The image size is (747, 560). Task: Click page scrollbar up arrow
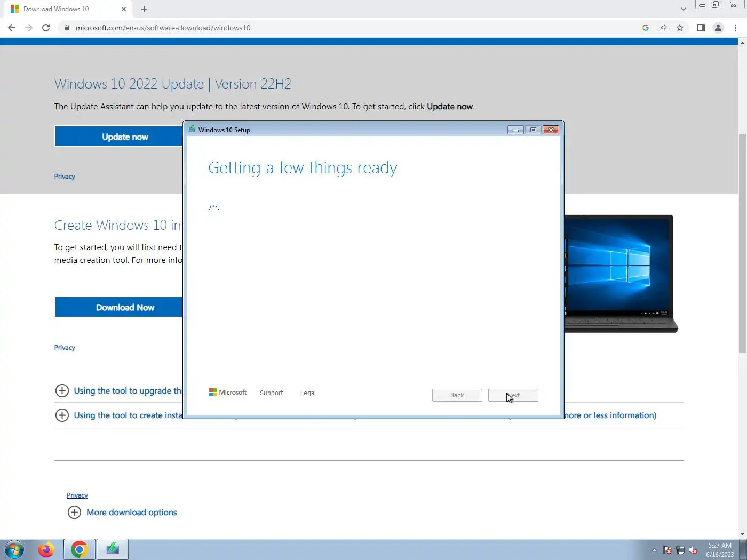pyautogui.click(x=742, y=43)
